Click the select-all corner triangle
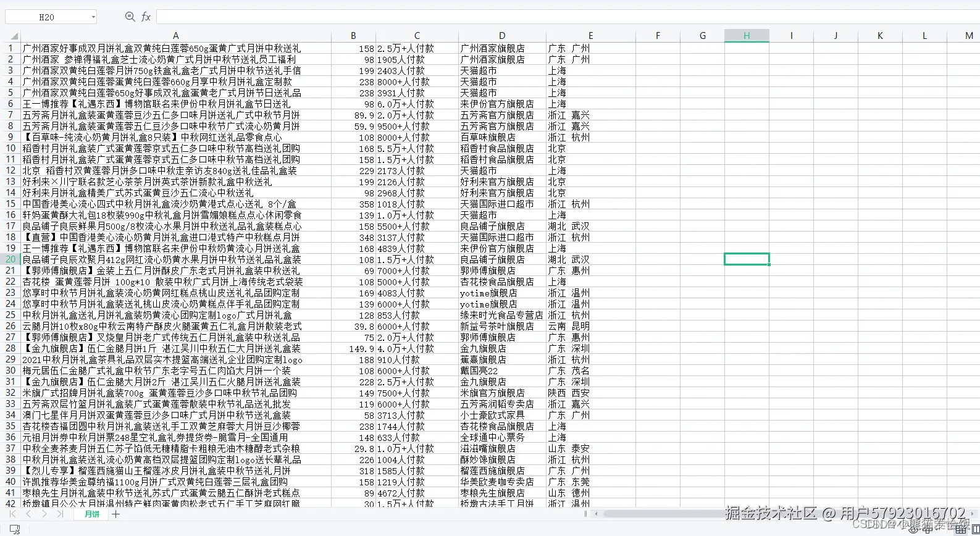The height and width of the screenshot is (536, 980). point(14,36)
